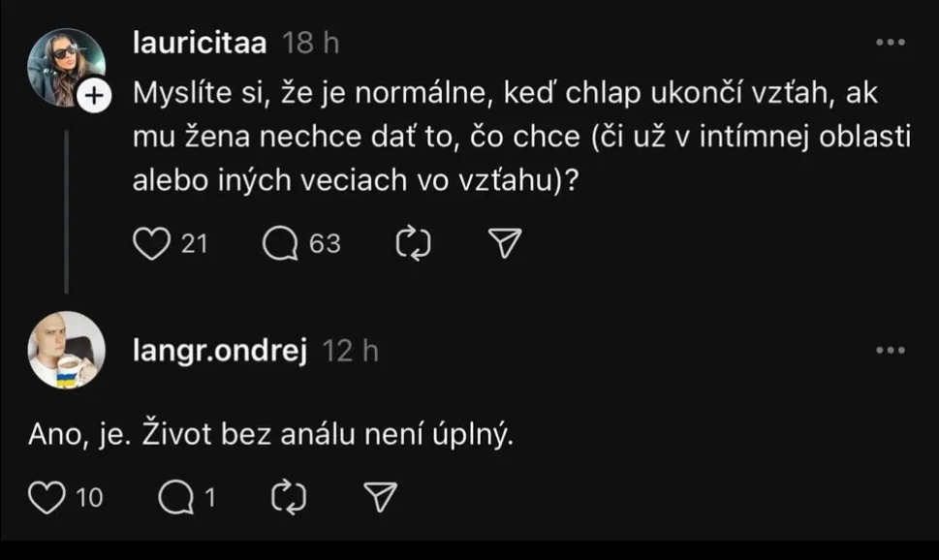This screenshot has height=560, width=939.
Task: Click the 12 h timestamp
Action: [x=350, y=351]
